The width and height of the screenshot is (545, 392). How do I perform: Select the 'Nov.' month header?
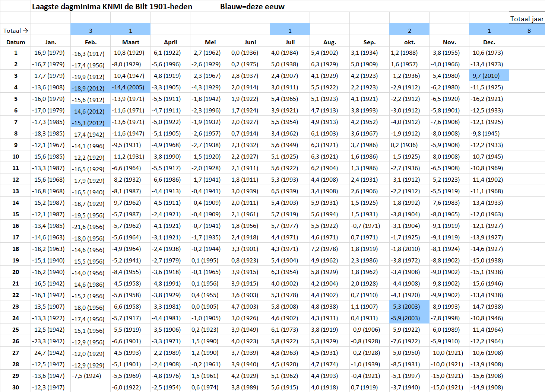click(x=449, y=42)
